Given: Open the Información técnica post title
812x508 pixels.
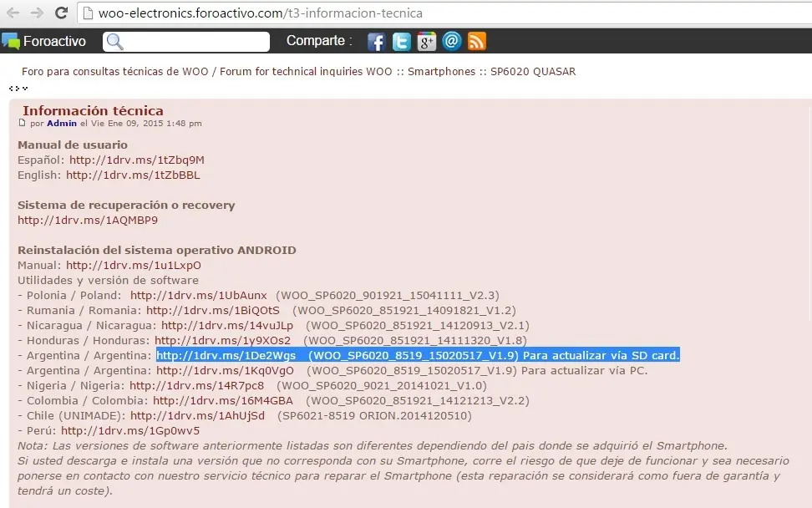Looking at the screenshot, I should click(93, 111).
